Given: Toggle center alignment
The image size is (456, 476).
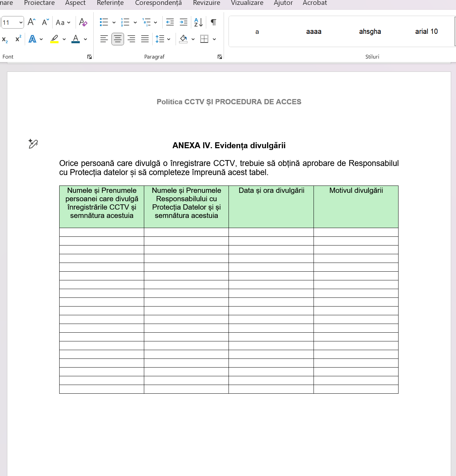Looking at the screenshot, I should [118, 39].
